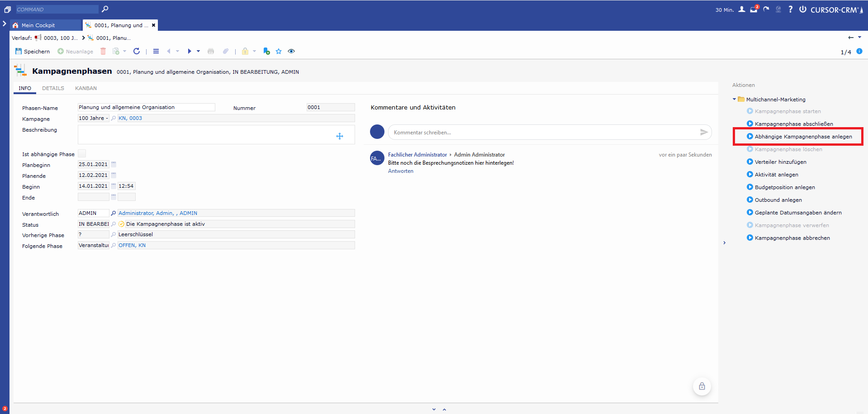868x414 pixels.
Task: Collapse the Multichannel-Marketing folder
Action: [734, 99]
